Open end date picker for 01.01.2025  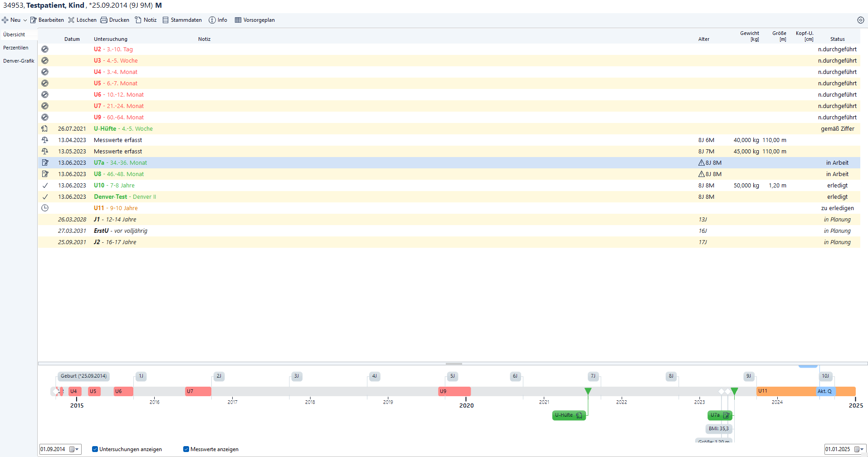[859, 449]
